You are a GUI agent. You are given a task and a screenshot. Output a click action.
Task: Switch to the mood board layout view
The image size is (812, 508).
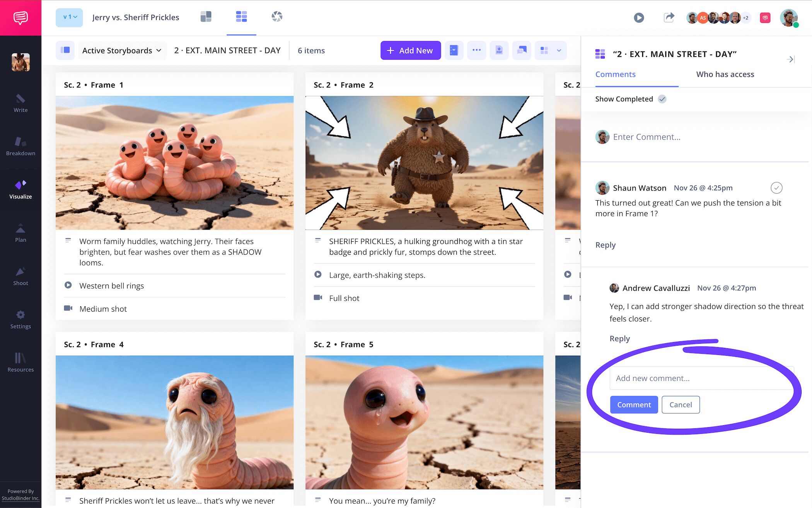click(206, 17)
